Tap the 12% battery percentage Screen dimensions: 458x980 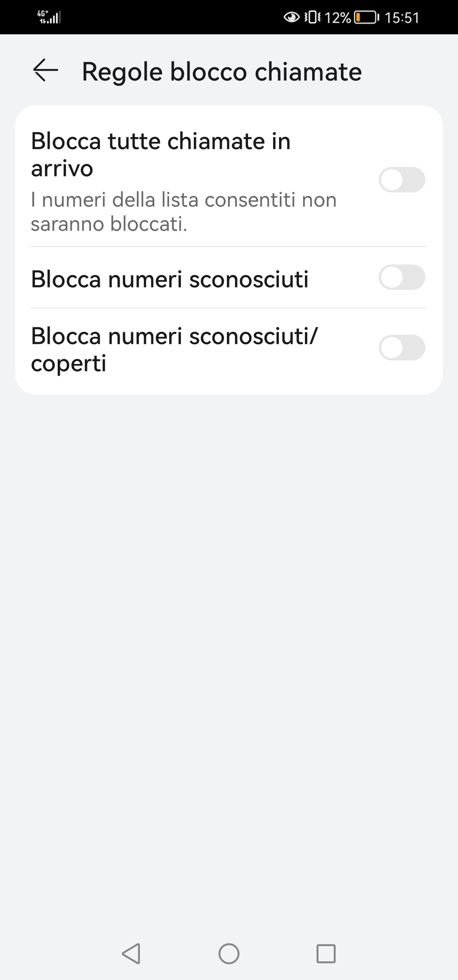pos(338,17)
